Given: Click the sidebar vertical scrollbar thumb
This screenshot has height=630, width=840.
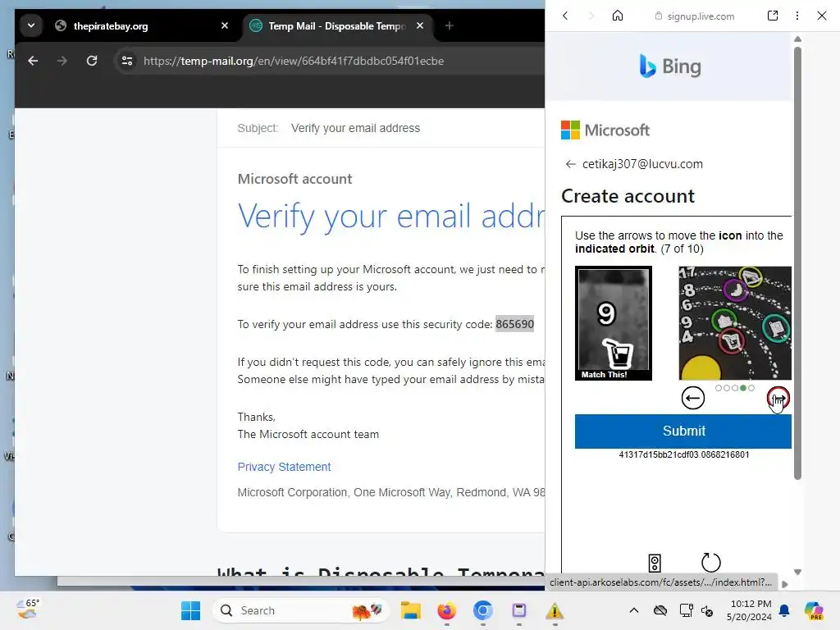Looking at the screenshot, I should [x=797, y=262].
